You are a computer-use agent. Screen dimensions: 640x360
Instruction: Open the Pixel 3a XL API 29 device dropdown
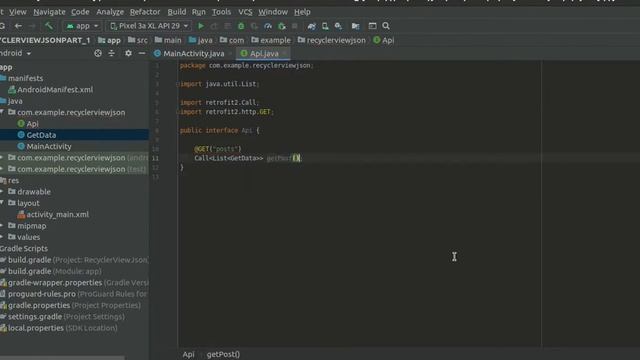[149, 26]
